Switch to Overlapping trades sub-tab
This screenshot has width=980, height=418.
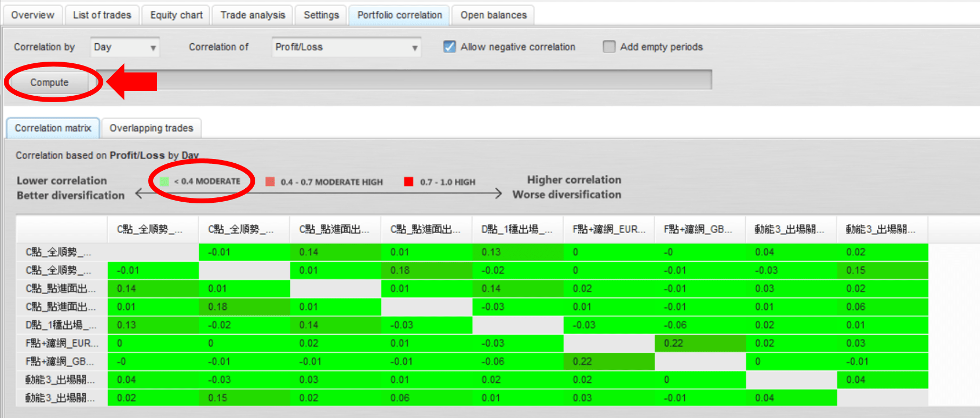151,128
